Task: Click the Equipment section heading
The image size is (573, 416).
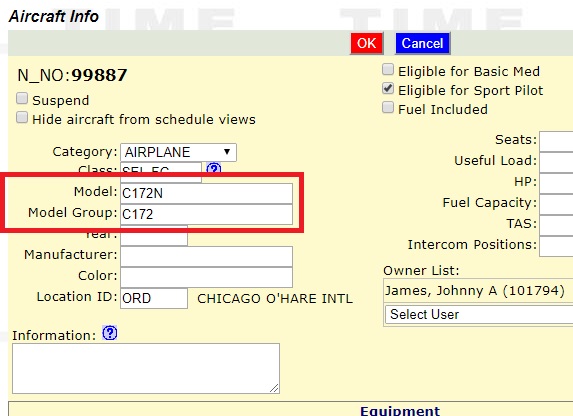Action: 400,411
